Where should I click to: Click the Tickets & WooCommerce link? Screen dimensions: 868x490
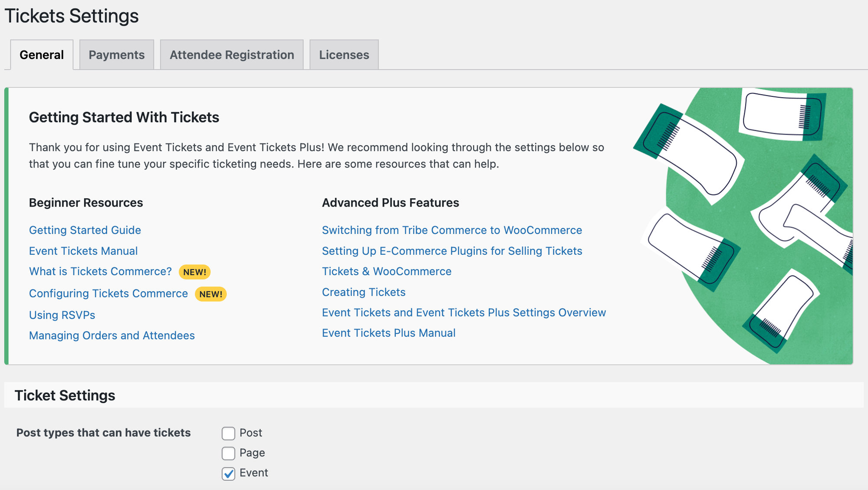(387, 271)
